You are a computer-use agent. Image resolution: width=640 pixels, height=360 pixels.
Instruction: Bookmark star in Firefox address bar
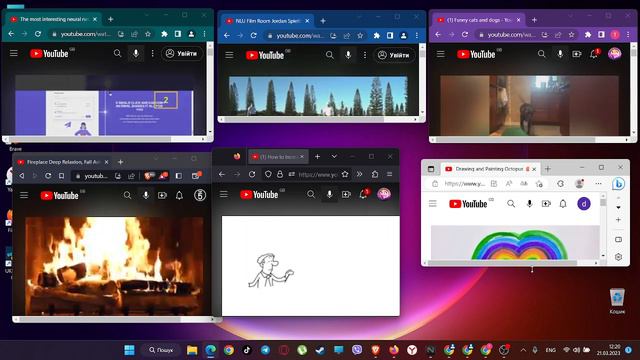click(345, 174)
